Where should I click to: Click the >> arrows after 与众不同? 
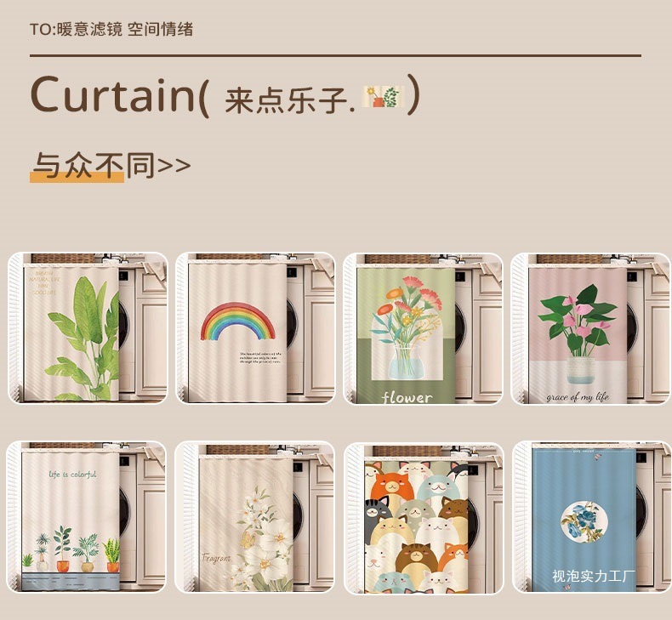[174, 166]
